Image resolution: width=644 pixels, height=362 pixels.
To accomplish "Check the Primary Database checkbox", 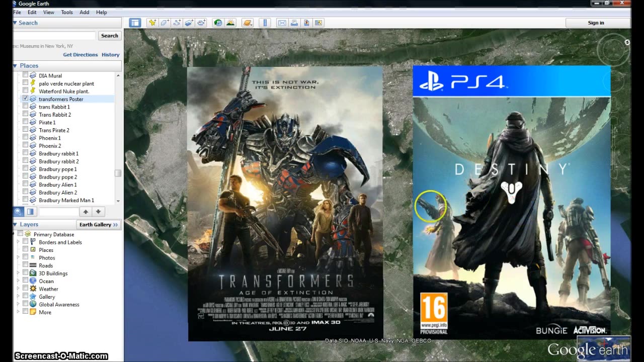I will 20,234.
